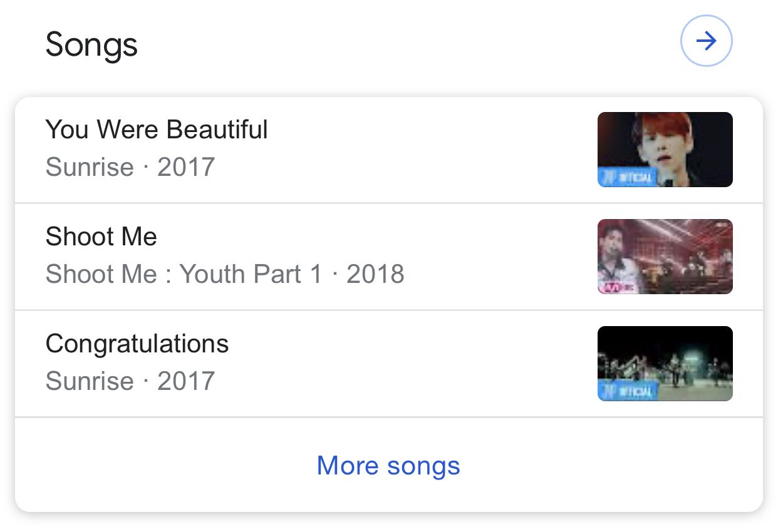Open the You Were Beautiful video thumbnail
778x532 pixels.
[665, 149]
